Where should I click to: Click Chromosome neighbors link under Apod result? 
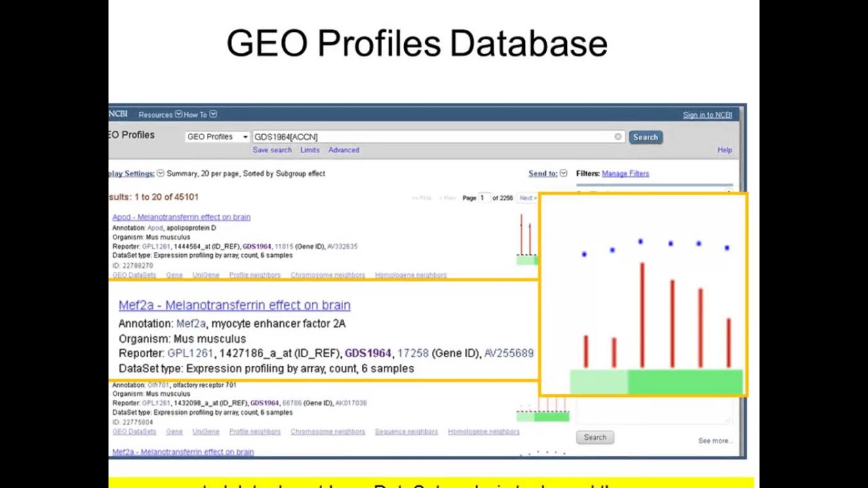coord(328,275)
